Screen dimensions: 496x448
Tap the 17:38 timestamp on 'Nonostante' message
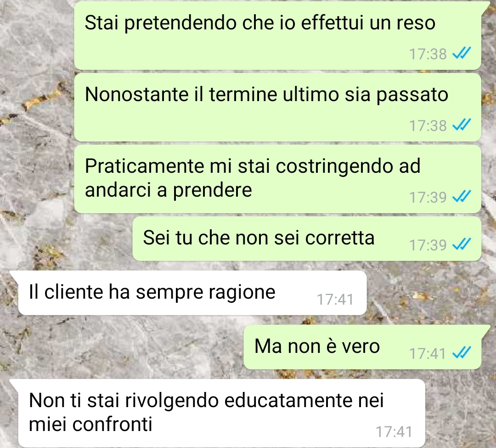(428, 125)
